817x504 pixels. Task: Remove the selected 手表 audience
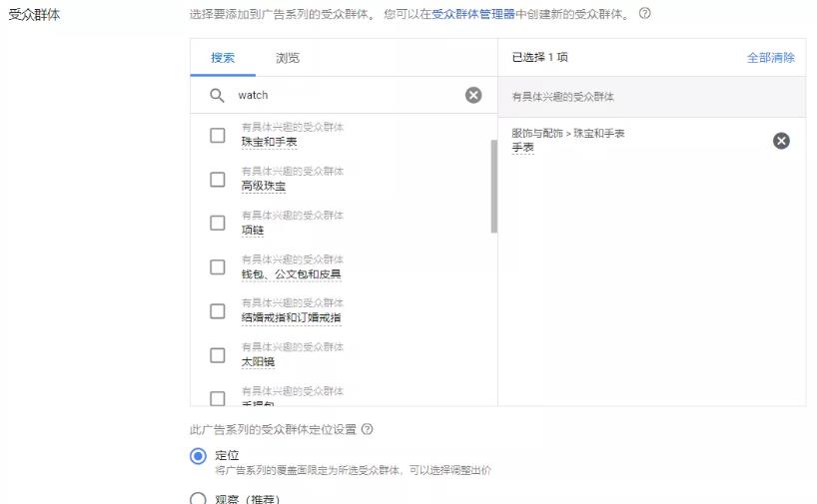click(781, 141)
